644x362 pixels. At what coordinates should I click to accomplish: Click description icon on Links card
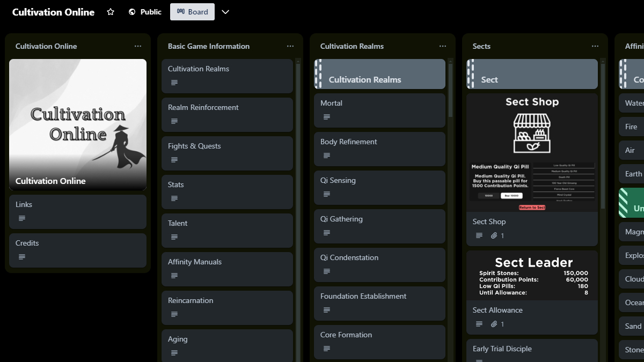point(22,218)
